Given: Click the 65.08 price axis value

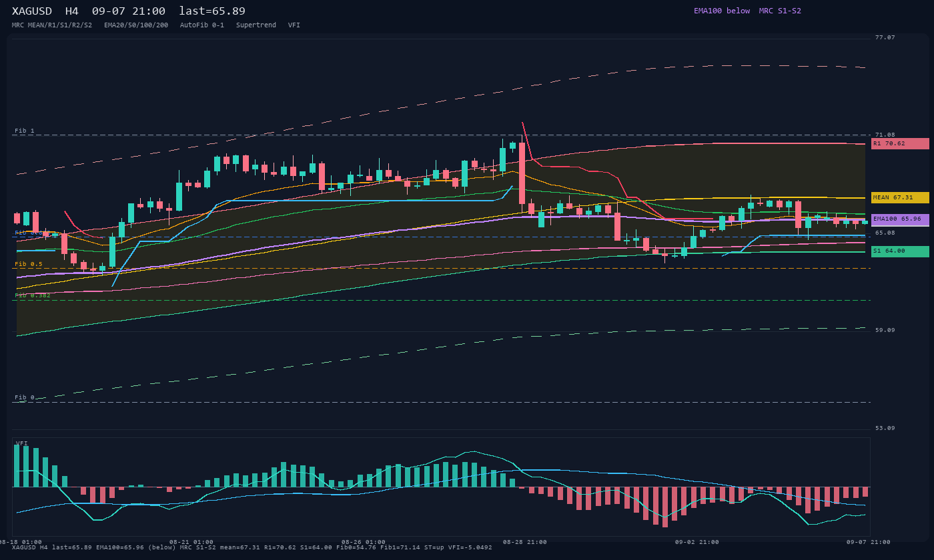Looking at the screenshot, I should pos(885,233).
